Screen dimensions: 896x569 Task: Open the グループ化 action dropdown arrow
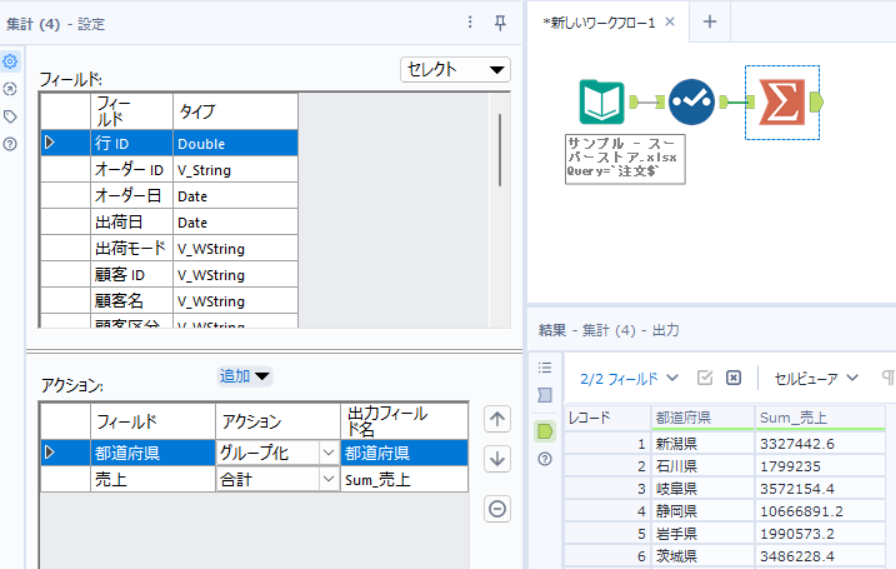[329, 453]
